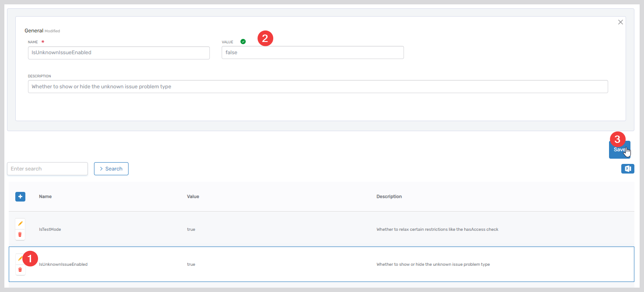Viewport: 644px width, 292px height.
Task: Click the true value in IsTestMode row
Action: click(x=191, y=229)
